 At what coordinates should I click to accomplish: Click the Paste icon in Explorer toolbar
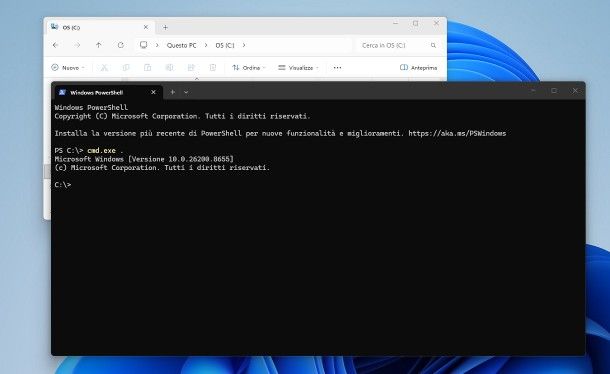click(x=147, y=68)
